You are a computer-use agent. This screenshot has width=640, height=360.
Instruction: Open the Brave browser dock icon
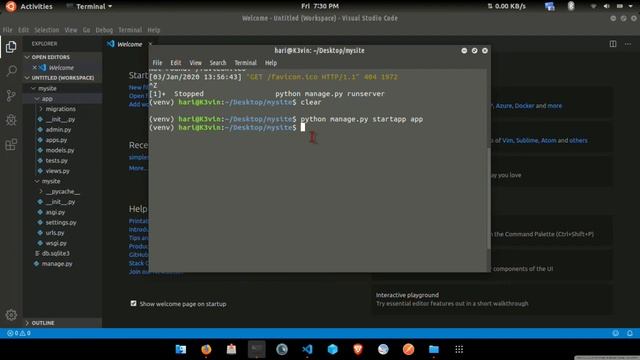click(358, 349)
